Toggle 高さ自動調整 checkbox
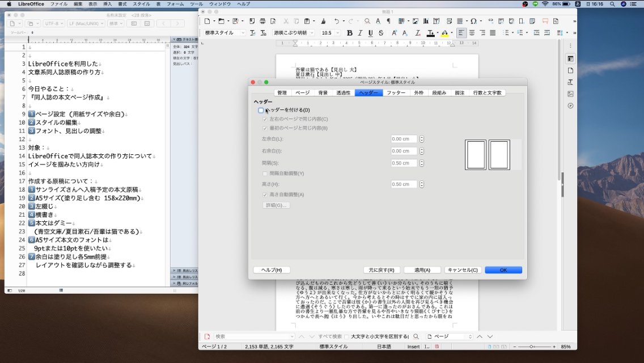The height and width of the screenshot is (363, 644). [265, 195]
